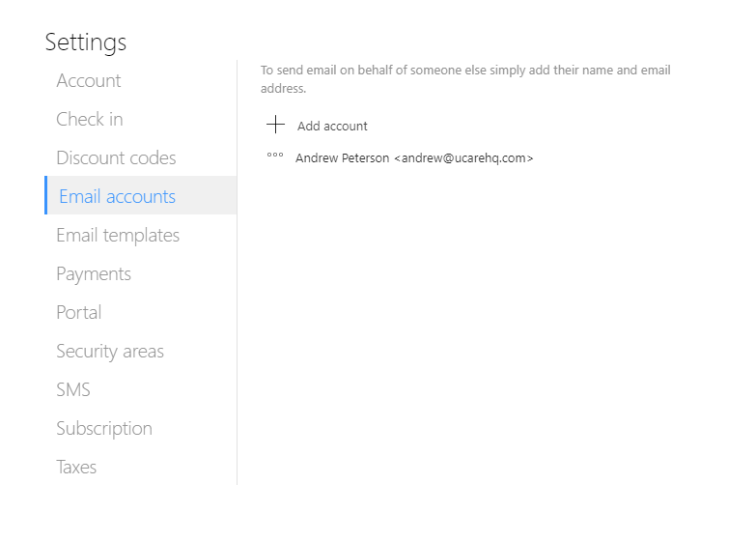Select Andrew Peterson <andrew@ucarehq.com> entry
This screenshot has height=541, width=756.
(414, 158)
